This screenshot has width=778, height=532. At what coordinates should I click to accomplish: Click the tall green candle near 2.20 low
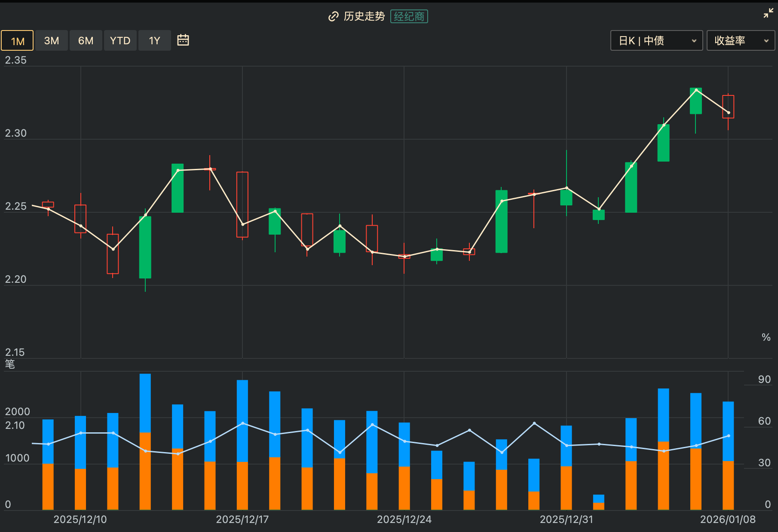point(145,247)
